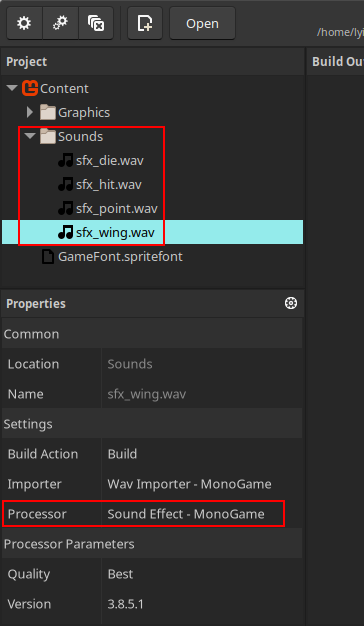Click the music note icon of sfx_point.wav
The width and height of the screenshot is (364, 626).
(65, 208)
